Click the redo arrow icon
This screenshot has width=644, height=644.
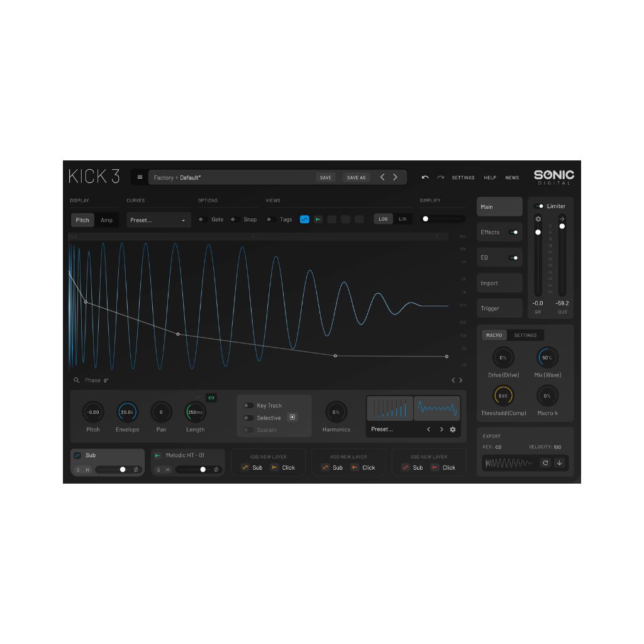coord(440,177)
